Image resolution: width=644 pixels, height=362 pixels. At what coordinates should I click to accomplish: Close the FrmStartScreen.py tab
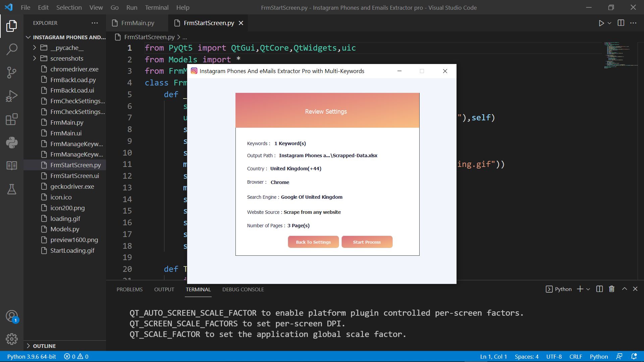[x=241, y=23]
